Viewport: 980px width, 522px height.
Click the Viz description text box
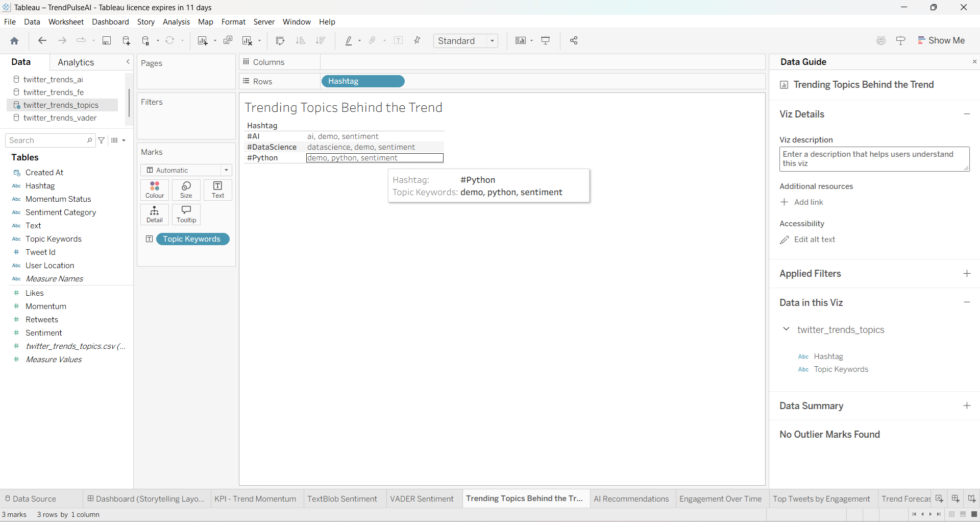874,159
